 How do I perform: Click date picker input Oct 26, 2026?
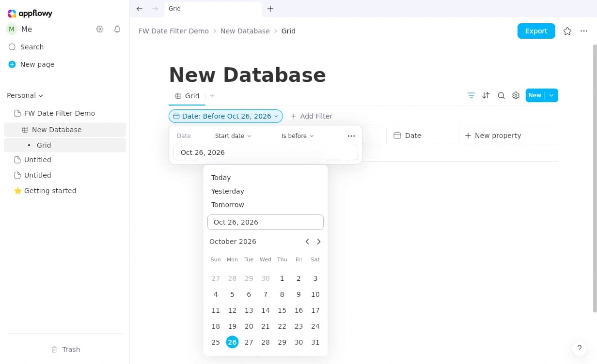pyautogui.click(x=266, y=222)
